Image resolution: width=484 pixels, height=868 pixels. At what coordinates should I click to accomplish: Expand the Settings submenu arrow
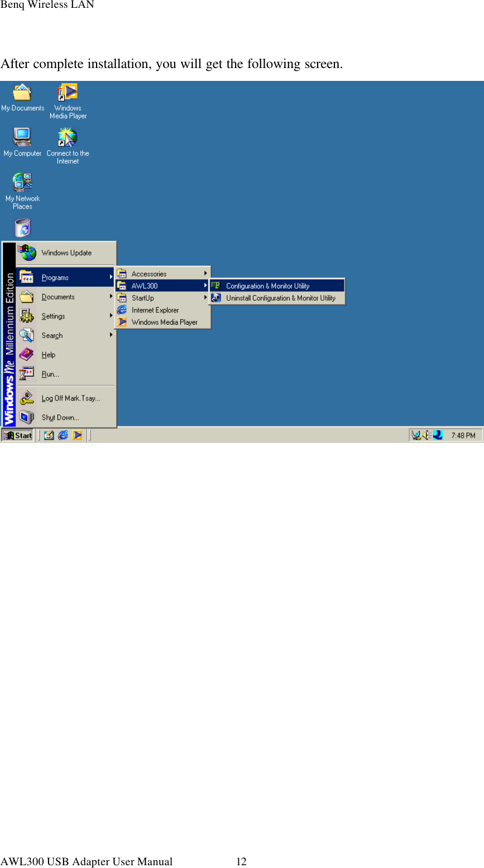click(x=111, y=316)
